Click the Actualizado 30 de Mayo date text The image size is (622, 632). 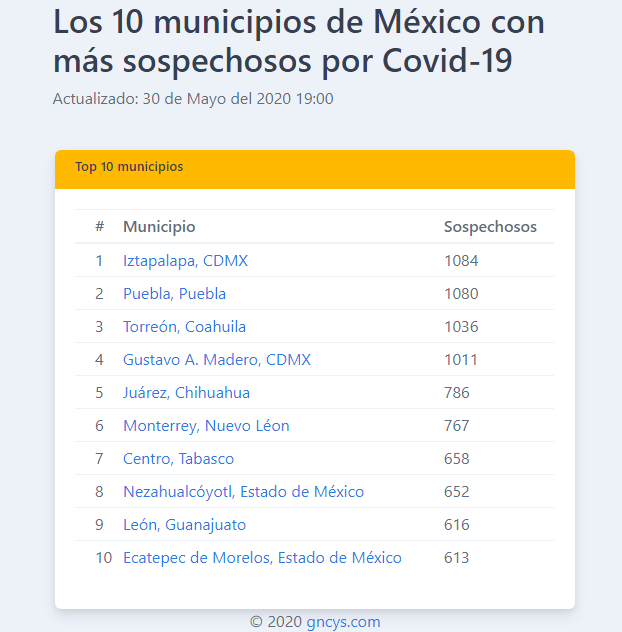tap(193, 99)
